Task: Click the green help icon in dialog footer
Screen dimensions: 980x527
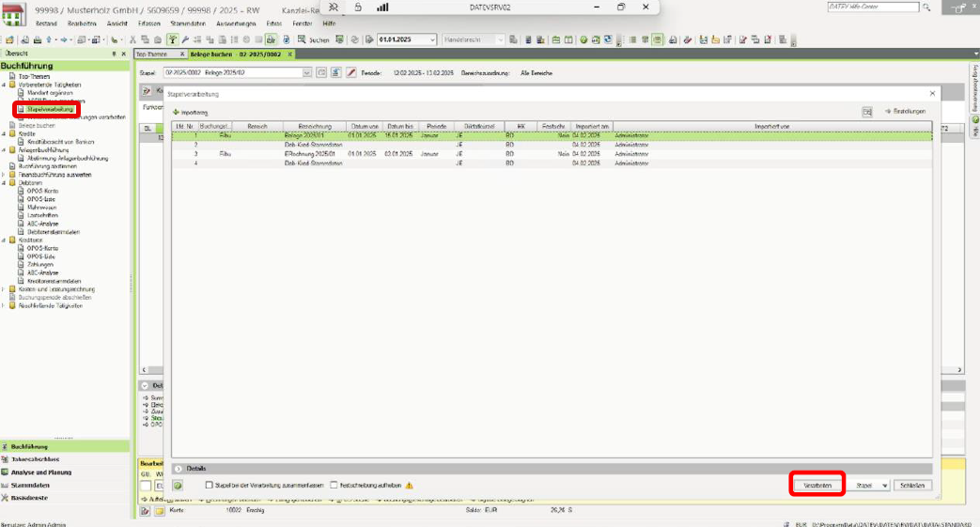Action: [178, 485]
